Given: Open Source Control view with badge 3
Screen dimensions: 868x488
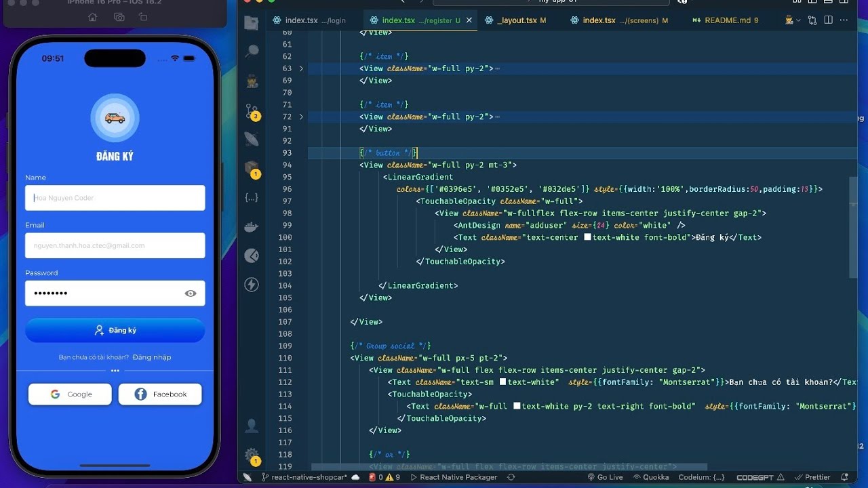Looking at the screenshot, I should 252,111.
